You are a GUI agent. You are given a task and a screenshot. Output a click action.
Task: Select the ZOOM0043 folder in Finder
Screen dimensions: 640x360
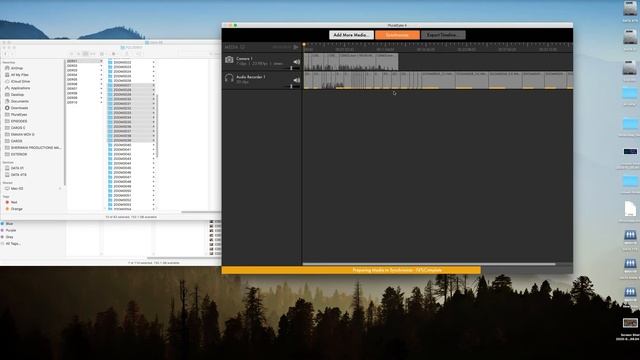(122, 159)
